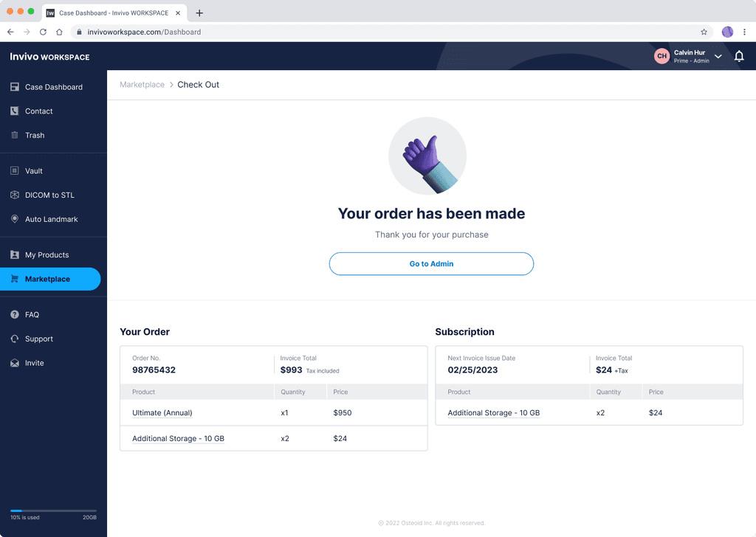Open the browser three-dot menu

pos(744,32)
